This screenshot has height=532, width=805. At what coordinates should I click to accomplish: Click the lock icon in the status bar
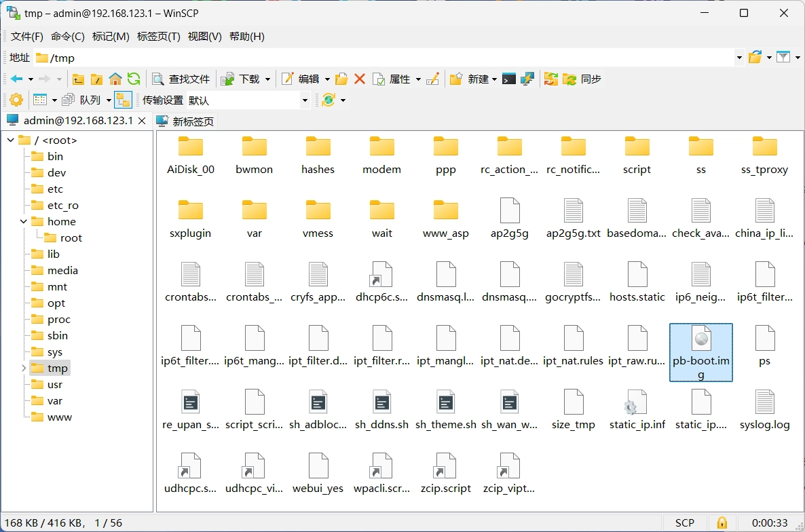pos(722,522)
